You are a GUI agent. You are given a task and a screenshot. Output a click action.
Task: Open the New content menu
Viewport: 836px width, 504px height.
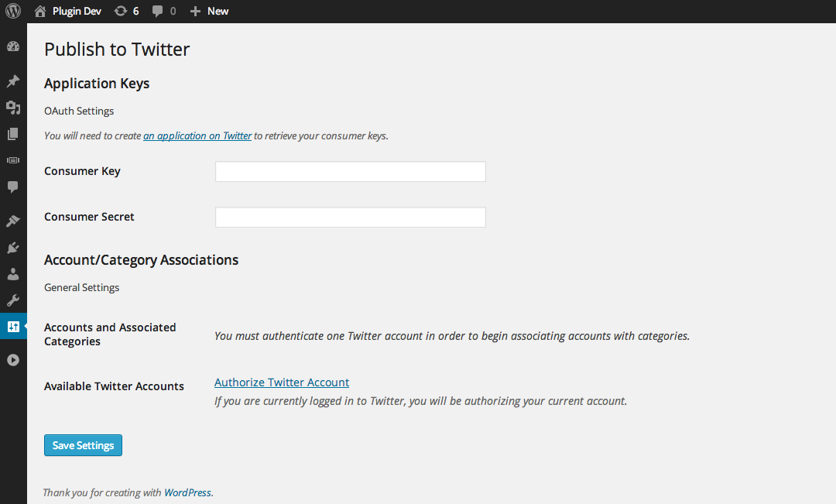[210, 11]
